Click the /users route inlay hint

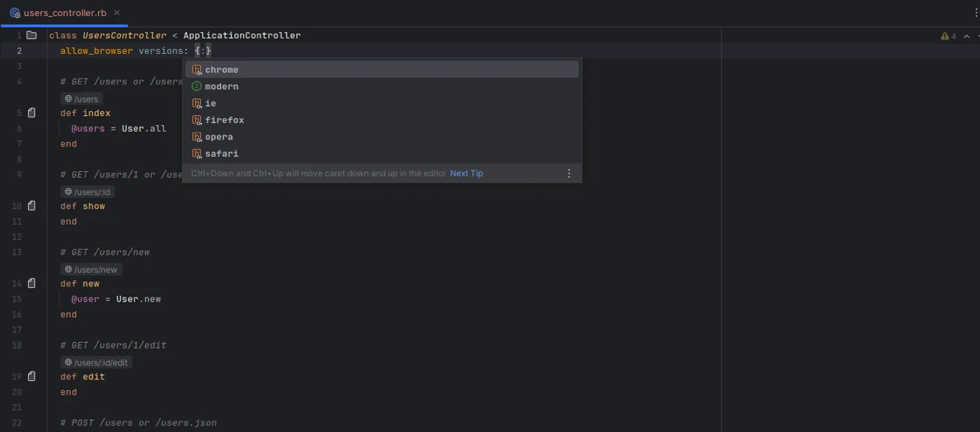(x=81, y=99)
